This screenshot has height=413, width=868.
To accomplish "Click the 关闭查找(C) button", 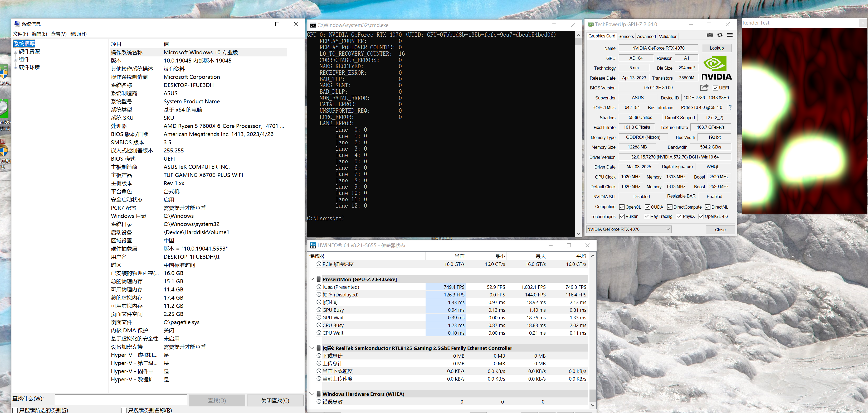I will point(275,400).
